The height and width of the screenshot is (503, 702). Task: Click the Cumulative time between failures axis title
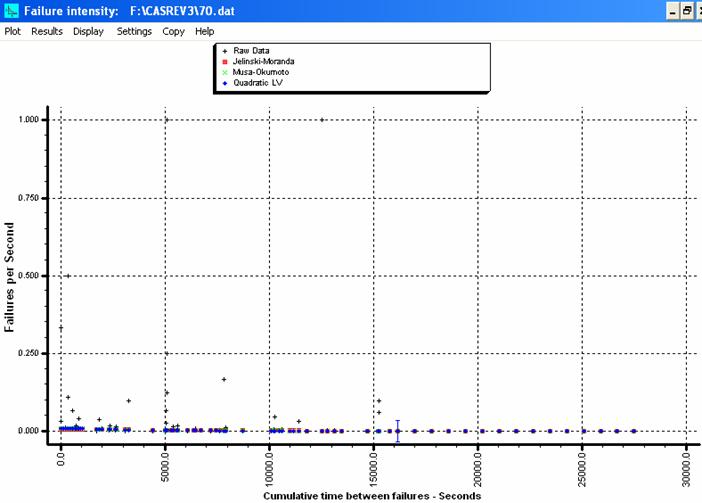372,495
